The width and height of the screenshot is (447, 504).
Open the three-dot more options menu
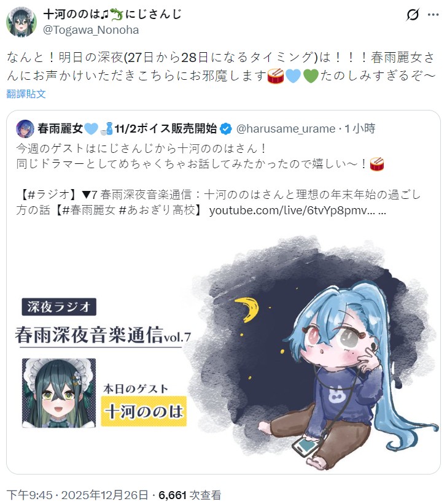(433, 15)
